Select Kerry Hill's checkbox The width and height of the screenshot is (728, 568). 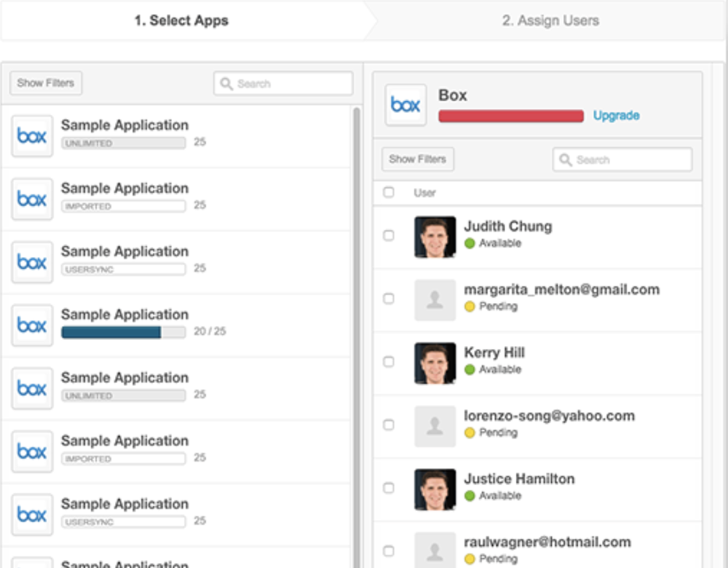tap(389, 361)
